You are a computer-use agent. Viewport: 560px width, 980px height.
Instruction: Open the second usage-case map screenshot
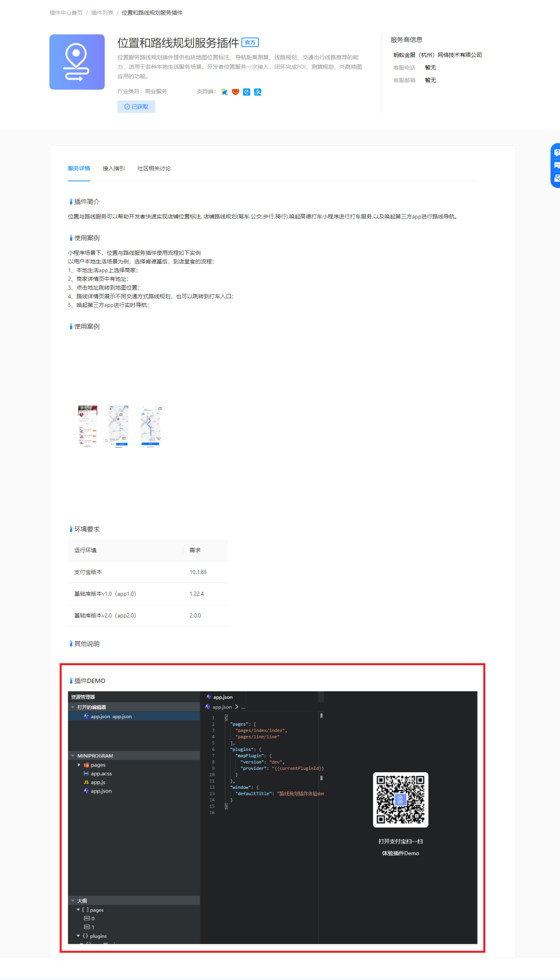pos(118,426)
